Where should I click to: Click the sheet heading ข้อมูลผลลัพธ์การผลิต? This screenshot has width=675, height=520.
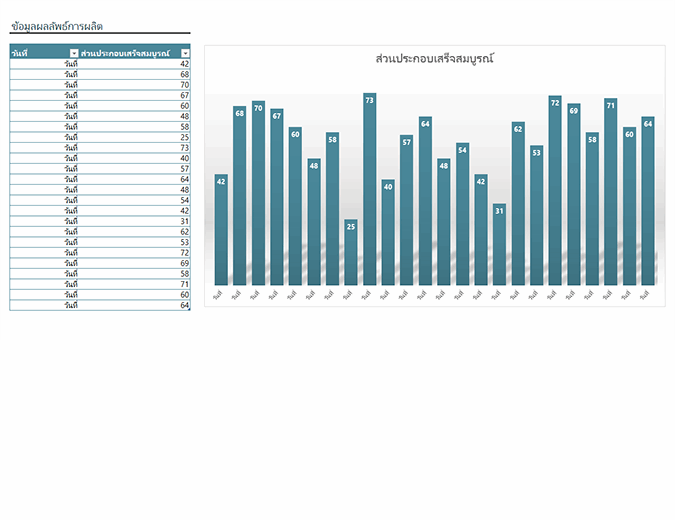coord(57,26)
